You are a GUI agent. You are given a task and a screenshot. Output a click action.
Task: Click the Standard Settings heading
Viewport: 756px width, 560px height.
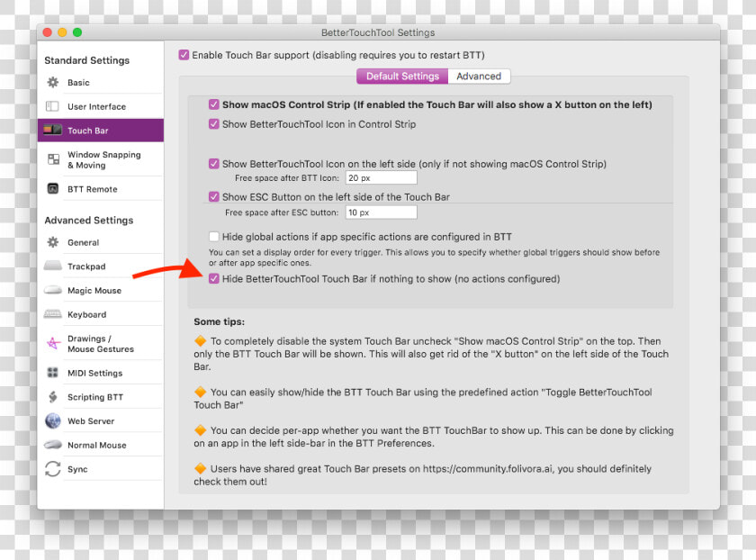coord(86,60)
